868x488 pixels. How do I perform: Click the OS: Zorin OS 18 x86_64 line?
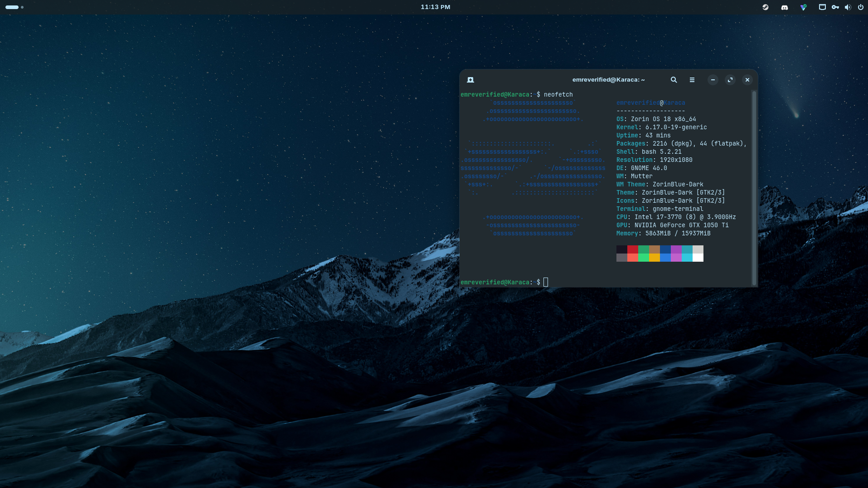coord(656,119)
